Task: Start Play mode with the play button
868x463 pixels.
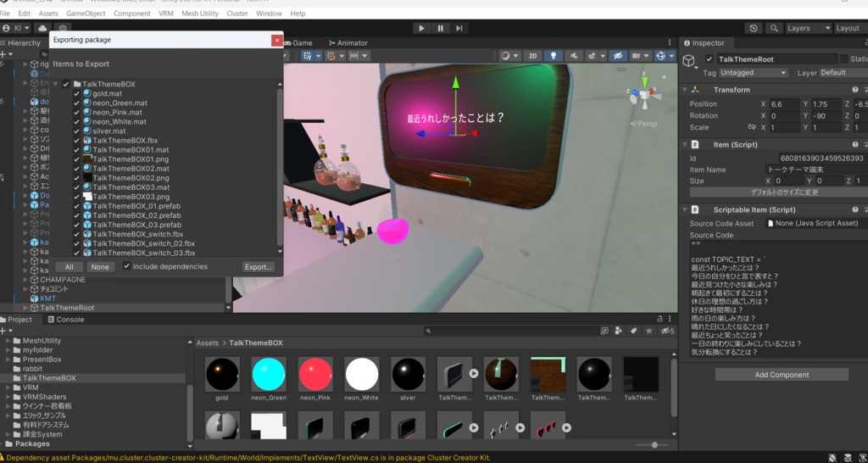Action: coord(421,28)
